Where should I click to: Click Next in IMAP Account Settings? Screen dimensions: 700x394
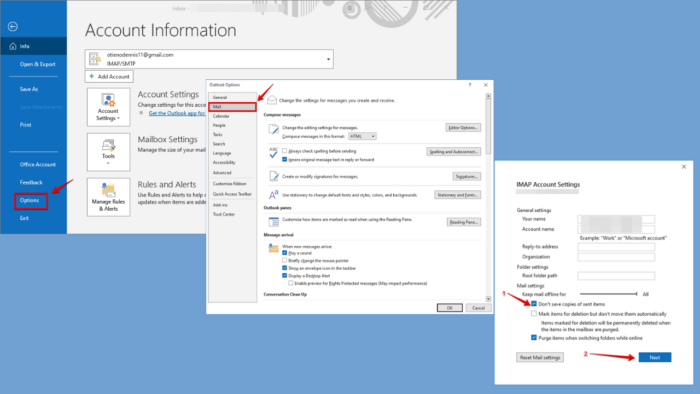coord(655,357)
